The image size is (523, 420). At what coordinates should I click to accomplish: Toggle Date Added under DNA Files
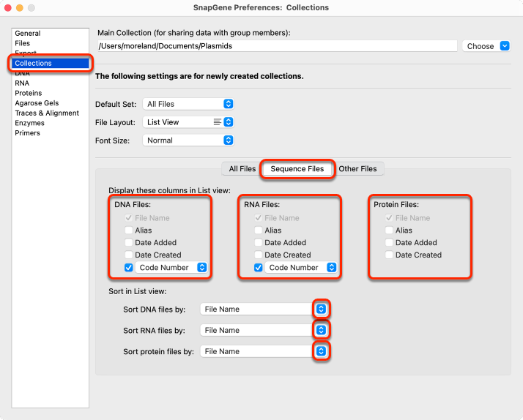click(128, 242)
